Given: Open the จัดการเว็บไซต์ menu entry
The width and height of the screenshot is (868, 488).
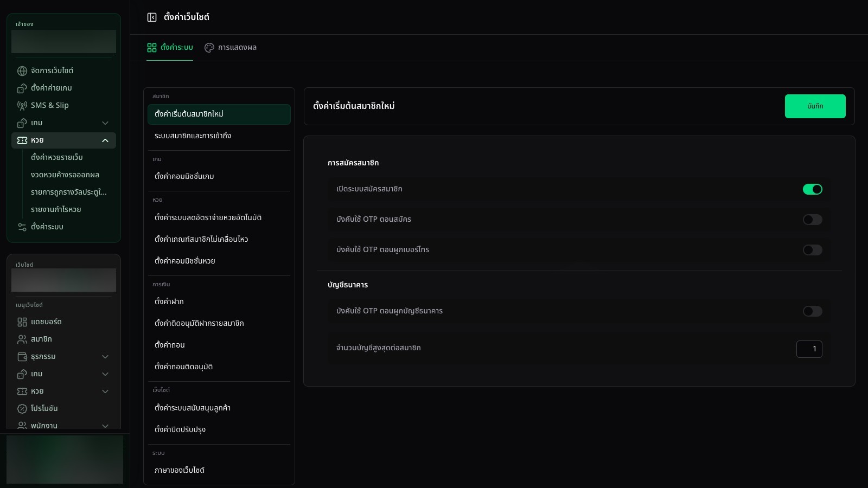Looking at the screenshot, I should [63, 71].
